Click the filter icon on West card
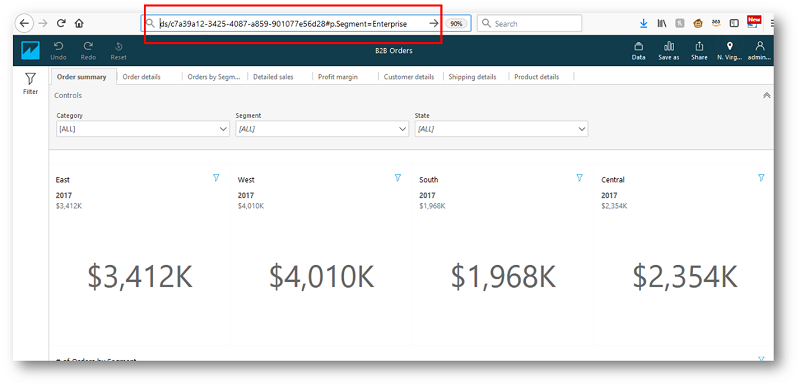The height and width of the screenshot is (387, 800). point(398,177)
